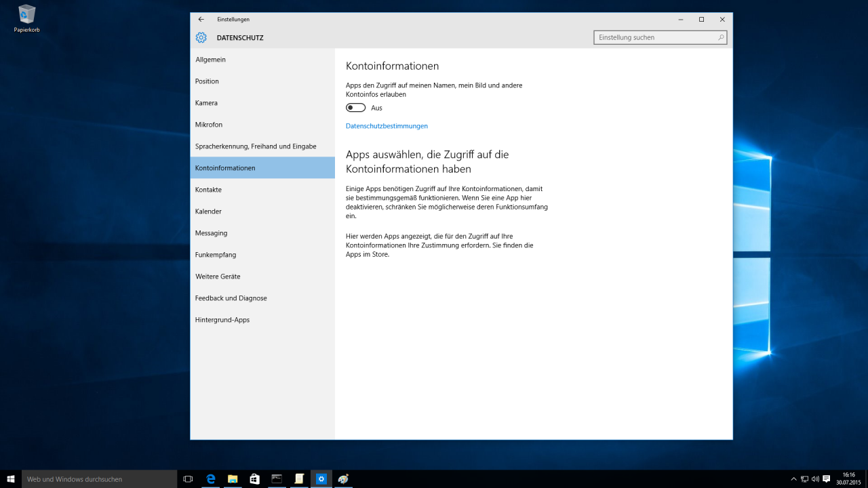Open the volume icon in system tray
Viewport: 868px width, 488px height.
815,479
